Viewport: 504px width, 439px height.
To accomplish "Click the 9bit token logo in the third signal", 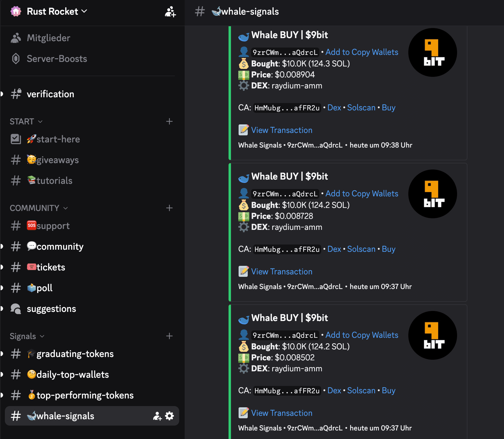I will pyautogui.click(x=432, y=335).
